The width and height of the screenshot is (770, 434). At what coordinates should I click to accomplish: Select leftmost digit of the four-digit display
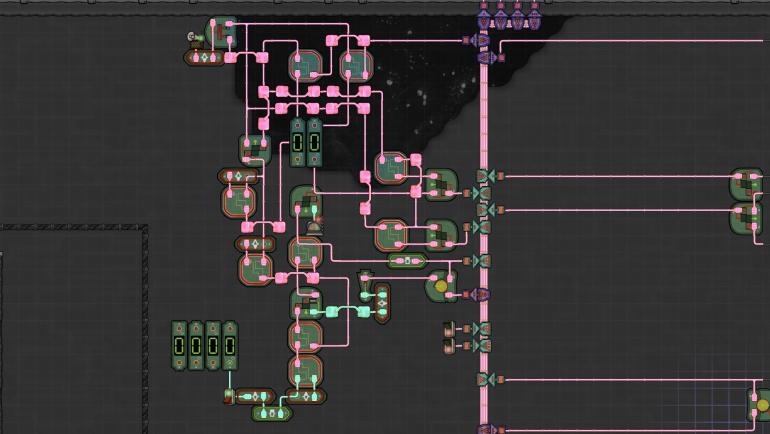click(179, 346)
